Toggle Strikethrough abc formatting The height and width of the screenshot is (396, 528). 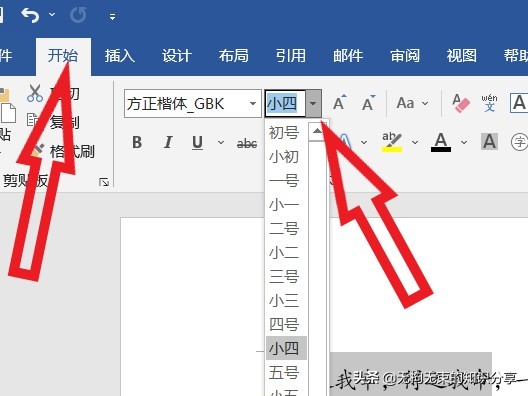[247, 144]
